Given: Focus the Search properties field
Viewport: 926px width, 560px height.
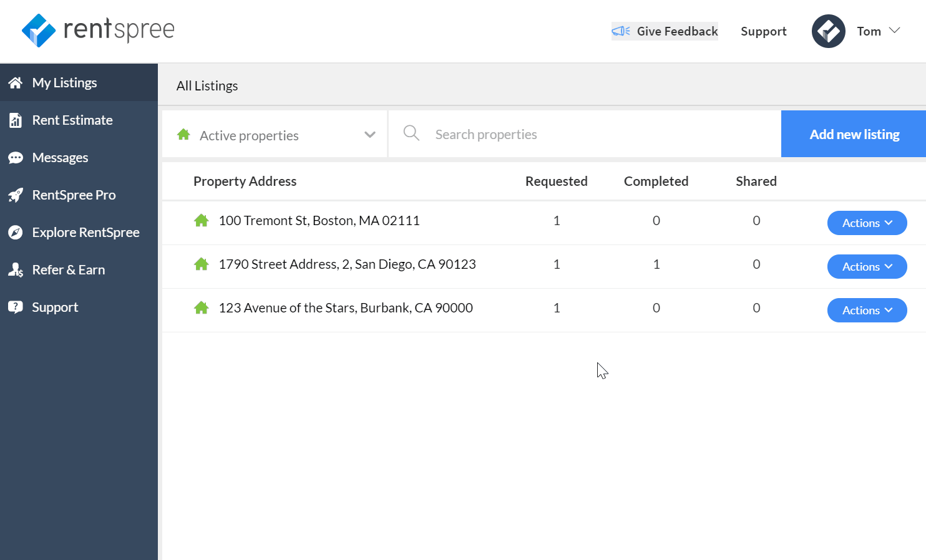Looking at the screenshot, I should (x=585, y=134).
